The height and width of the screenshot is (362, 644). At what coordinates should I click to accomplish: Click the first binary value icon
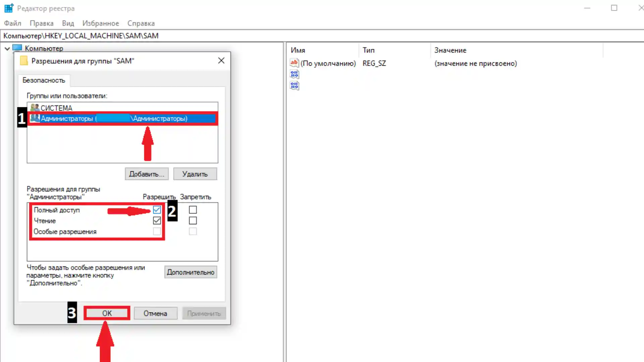click(x=294, y=74)
